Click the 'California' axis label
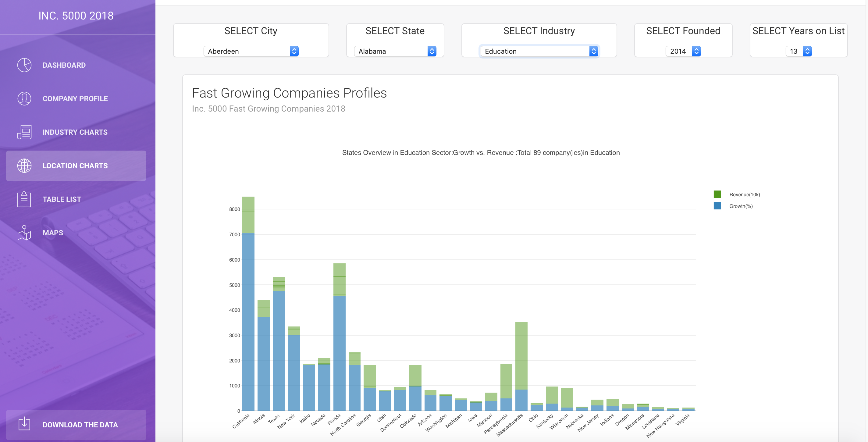This screenshot has width=868, height=442. tap(241, 421)
